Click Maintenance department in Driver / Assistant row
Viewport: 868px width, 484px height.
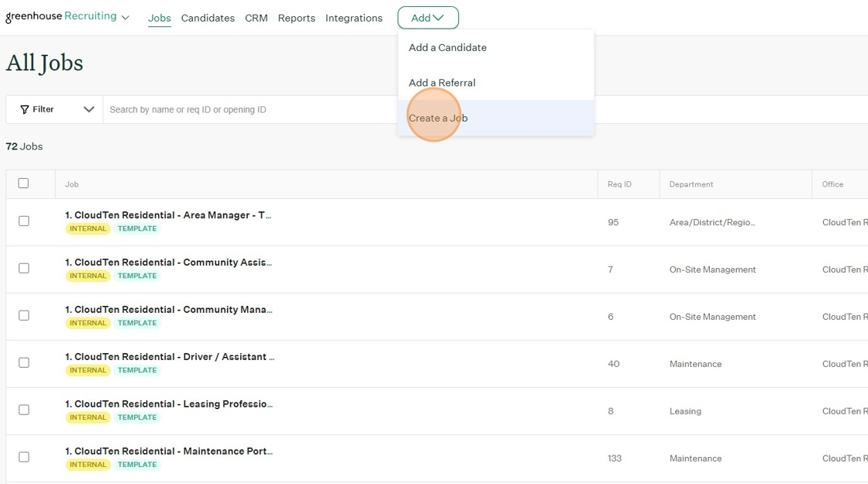click(x=695, y=364)
